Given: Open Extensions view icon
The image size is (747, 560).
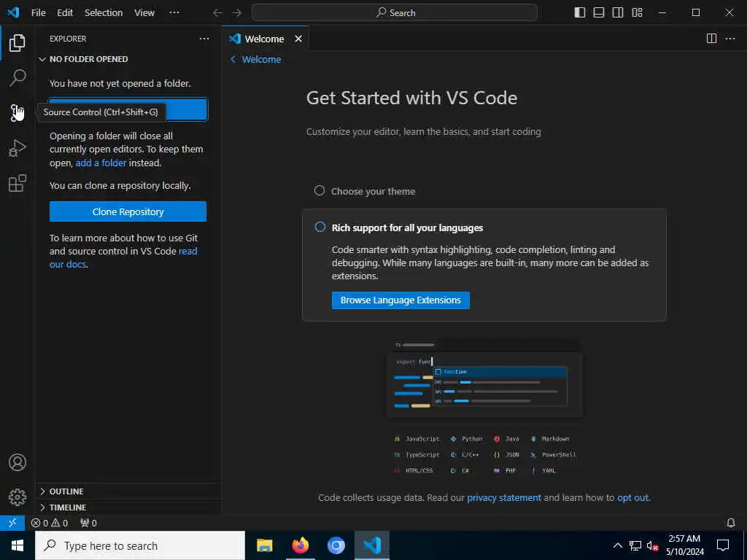Looking at the screenshot, I should [x=18, y=183].
